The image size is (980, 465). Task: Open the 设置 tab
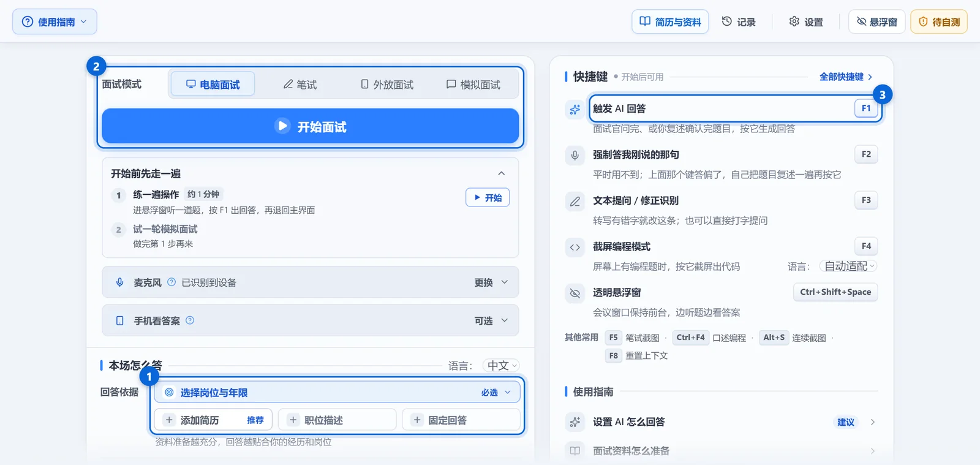(x=806, y=22)
